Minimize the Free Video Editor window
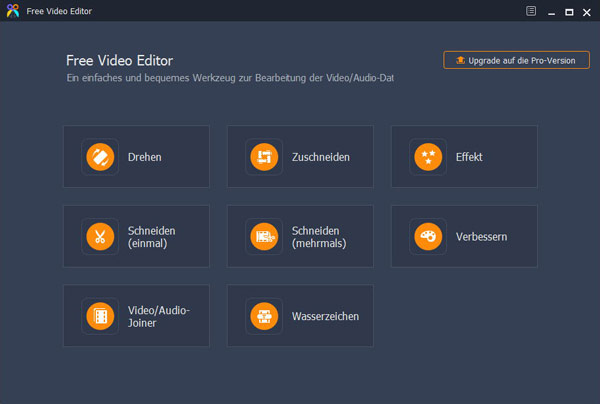Image resolution: width=600 pixels, height=404 pixels. point(550,11)
